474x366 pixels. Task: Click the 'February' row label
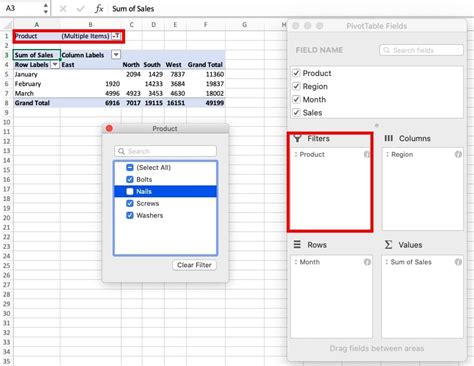coord(37,84)
